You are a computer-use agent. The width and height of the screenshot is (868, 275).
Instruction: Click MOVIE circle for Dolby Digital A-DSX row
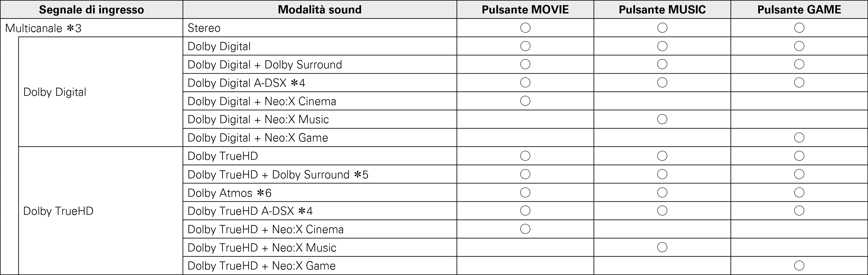(x=525, y=83)
